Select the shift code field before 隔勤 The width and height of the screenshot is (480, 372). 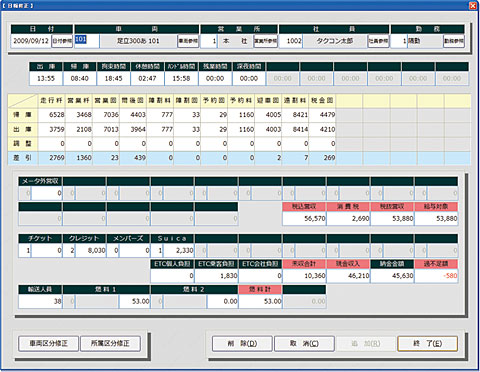(399, 41)
